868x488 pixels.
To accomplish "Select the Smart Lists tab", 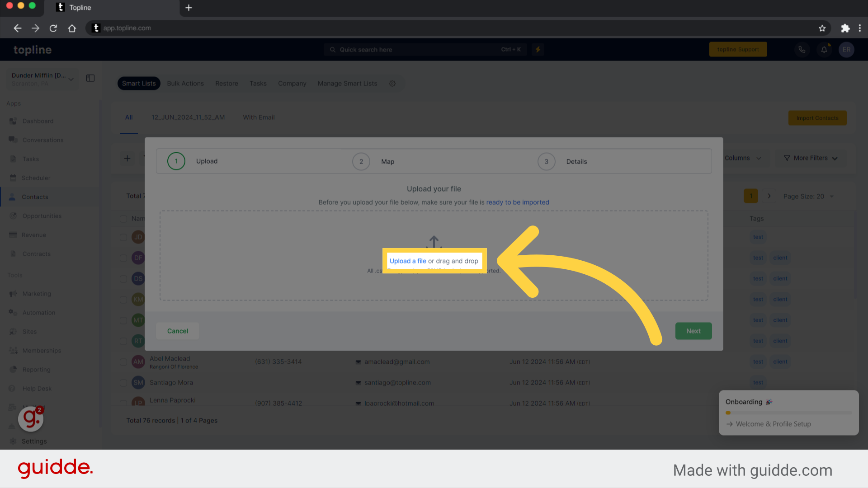I will click(x=139, y=84).
